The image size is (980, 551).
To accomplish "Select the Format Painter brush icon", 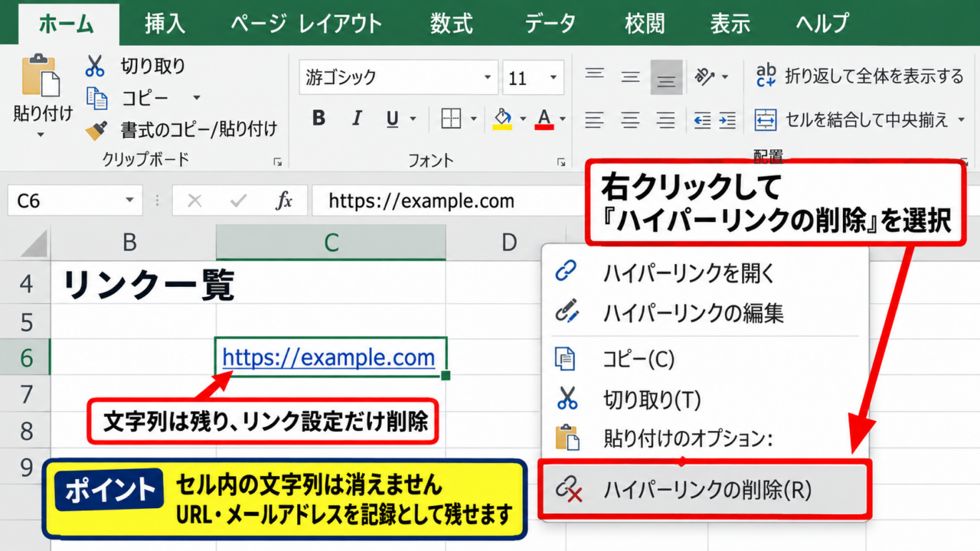I will (96, 129).
